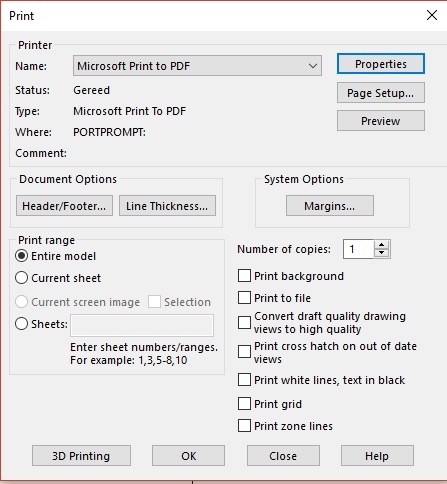The width and height of the screenshot is (447, 484).
Task: Enable Print grid checkbox
Action: pos(244,404)
